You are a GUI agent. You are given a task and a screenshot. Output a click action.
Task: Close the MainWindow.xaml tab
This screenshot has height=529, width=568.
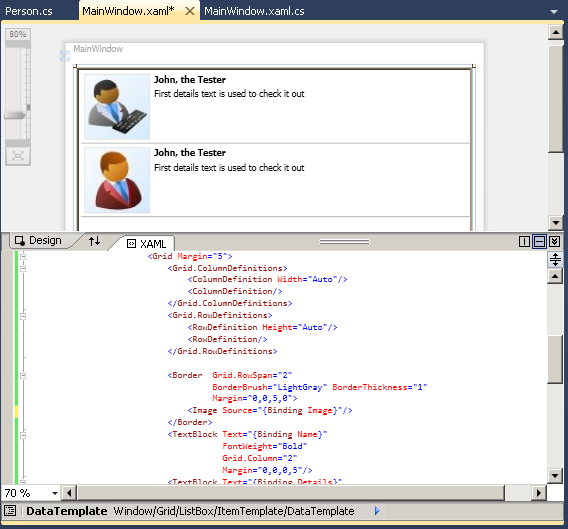coord(190,11)
